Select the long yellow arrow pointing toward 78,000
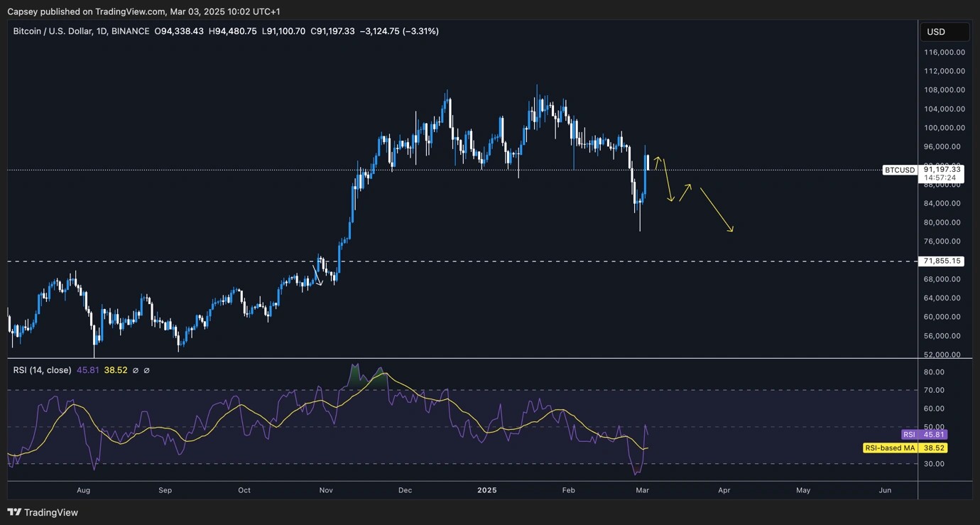This screenshot has width=980, height=525. pyautogui.click(x=716, y=210)
